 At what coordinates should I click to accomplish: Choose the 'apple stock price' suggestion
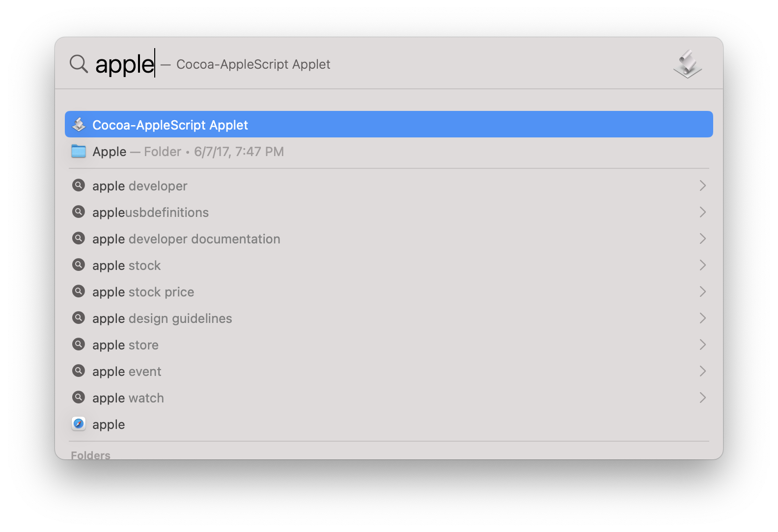tap(389, 292)
